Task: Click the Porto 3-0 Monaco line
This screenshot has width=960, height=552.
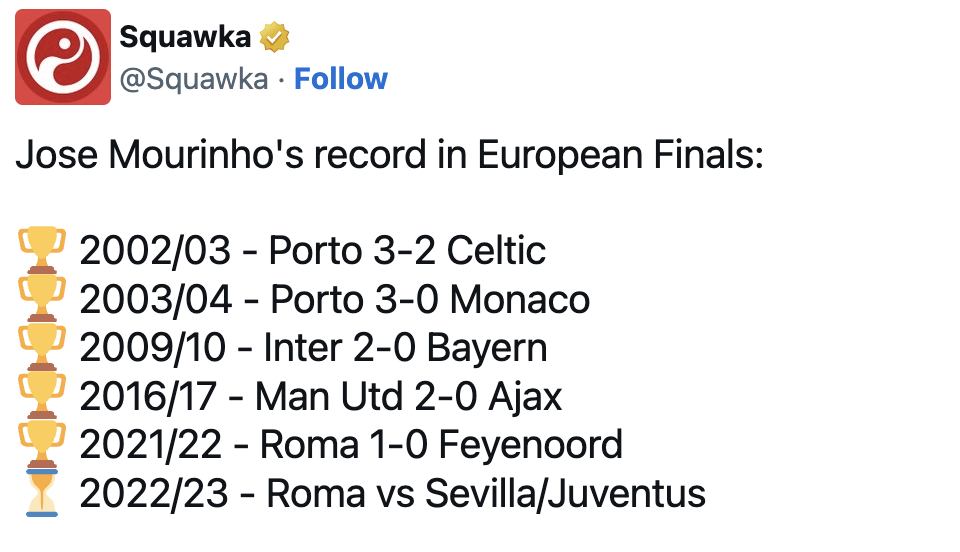Action: pos(334,299)
